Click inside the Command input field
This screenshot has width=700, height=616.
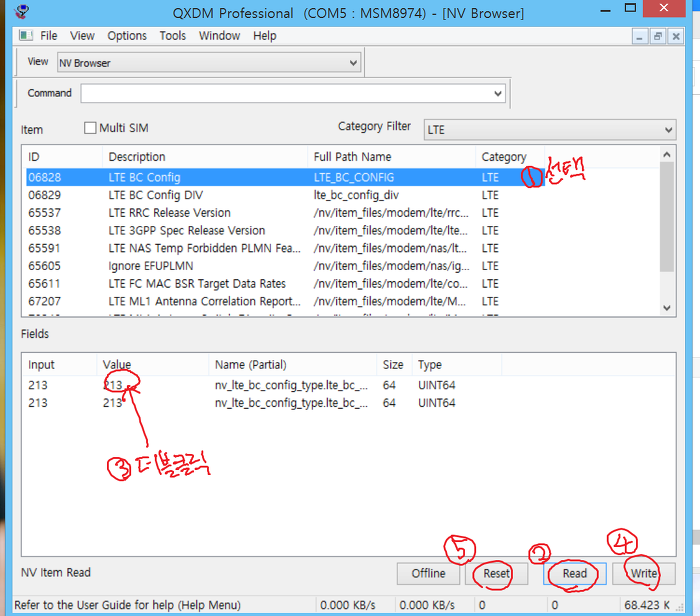tap(286, 93)
